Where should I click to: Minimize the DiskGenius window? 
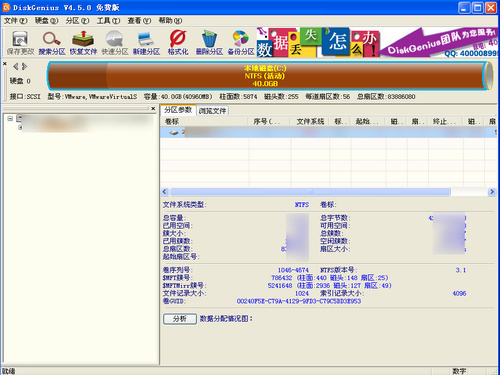click(x=464, y=8)
